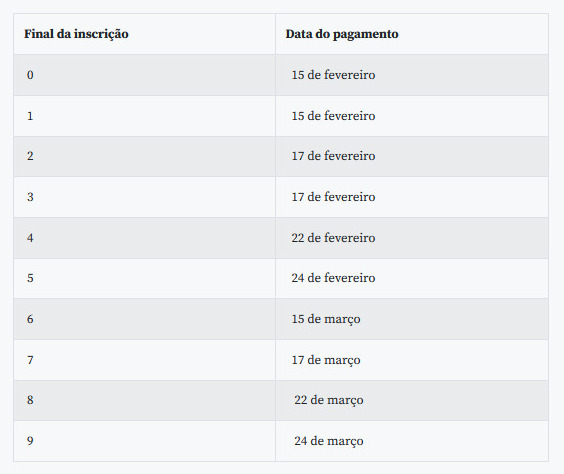Click the cell with inscription ending 5

pyautogui.click(x=144, y=278)
